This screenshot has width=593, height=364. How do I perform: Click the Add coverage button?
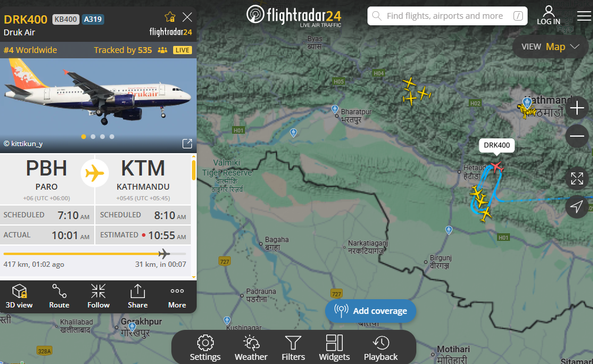point(370,311)
